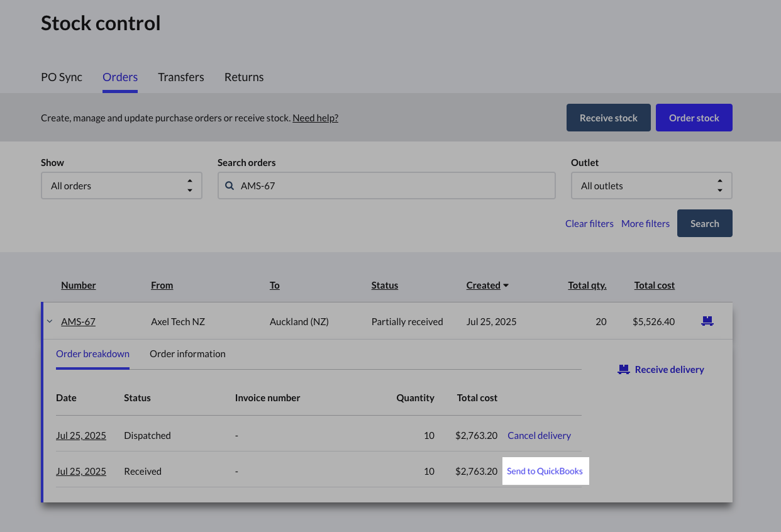Click the Quantity column label

(x=415, y=397)
